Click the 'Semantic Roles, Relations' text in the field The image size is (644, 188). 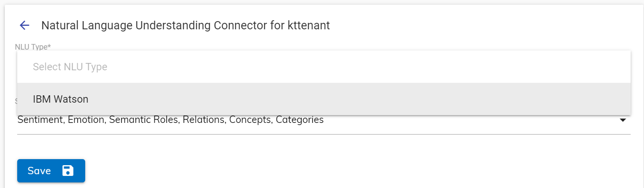pyautogui.click(x=167, y=120)
